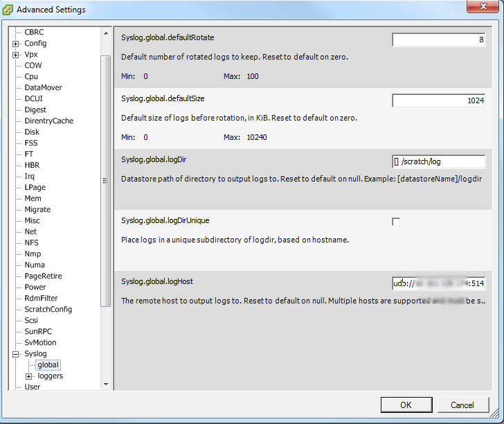The image size is (504, 424).
Task: Select FT in the settings tree
Action: pos(29,154)
